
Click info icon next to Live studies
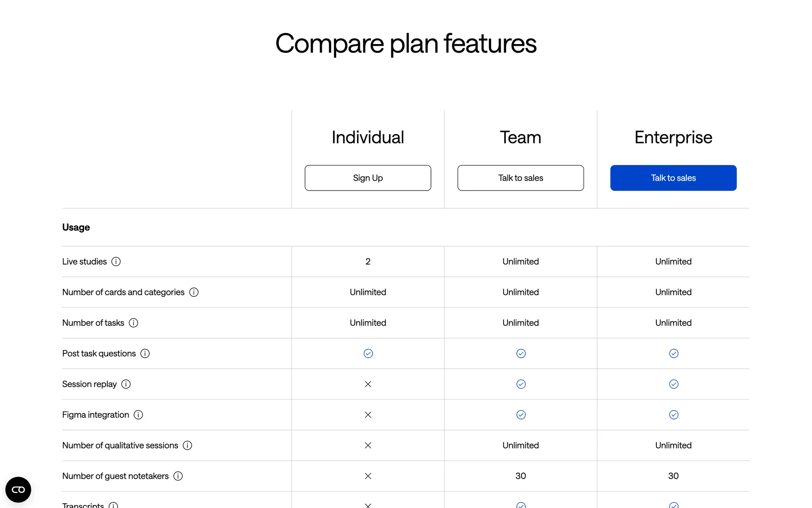click(116, 262)
